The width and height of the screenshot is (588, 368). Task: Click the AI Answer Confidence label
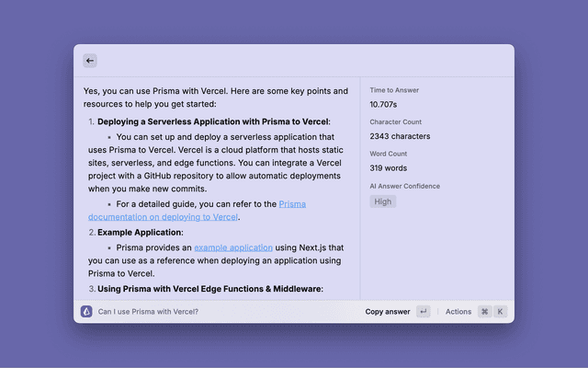[x=404, y=186]
